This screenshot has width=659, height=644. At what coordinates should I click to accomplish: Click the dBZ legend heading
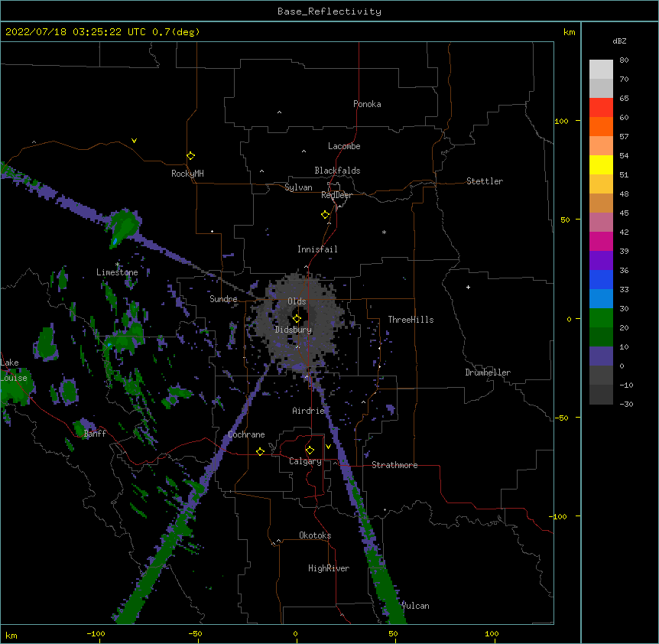tap(619, 41)
